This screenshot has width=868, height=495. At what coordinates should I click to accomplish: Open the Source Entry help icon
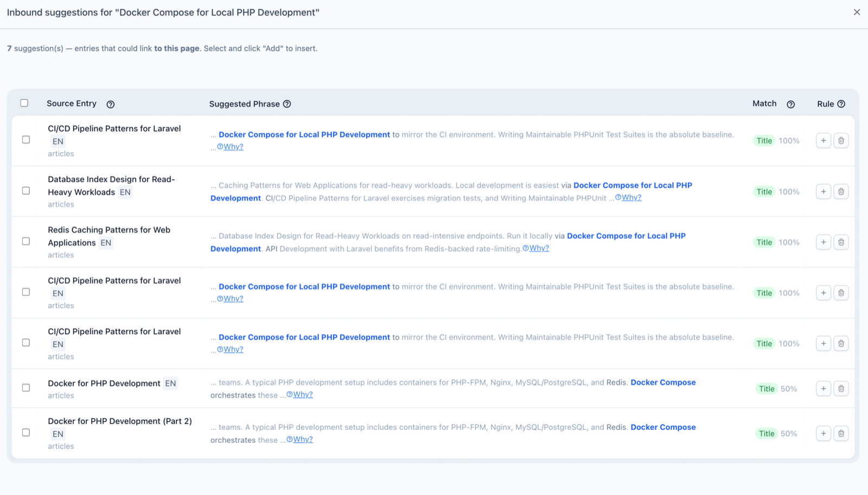pyautogui.click(x=111, y=104)
